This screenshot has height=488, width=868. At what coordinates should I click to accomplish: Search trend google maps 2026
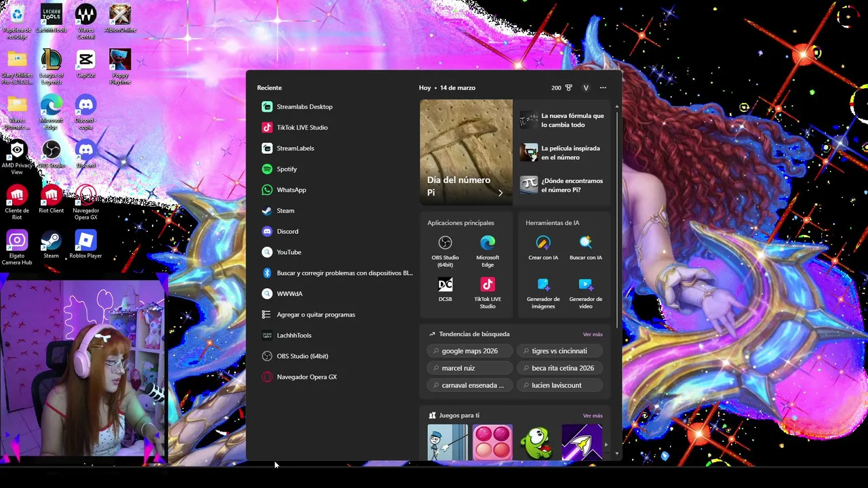pyautogui.click(x=469, y=351)
